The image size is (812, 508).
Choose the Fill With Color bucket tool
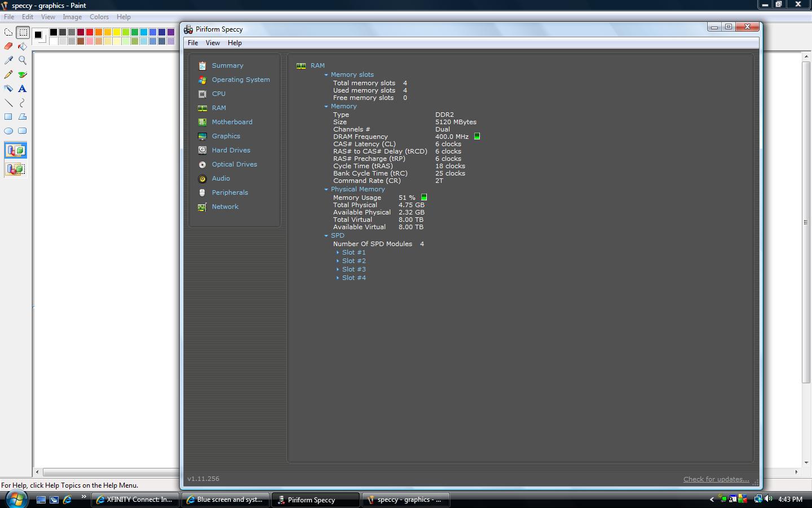(x=23, y=46)
